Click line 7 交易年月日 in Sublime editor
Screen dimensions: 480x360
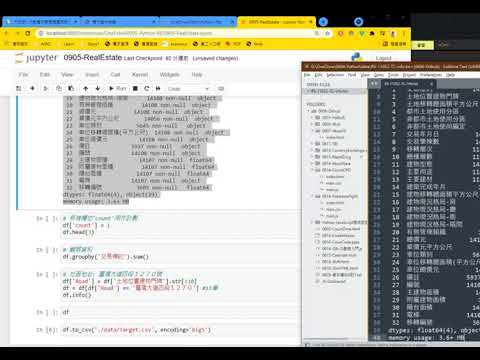(422, 134)
